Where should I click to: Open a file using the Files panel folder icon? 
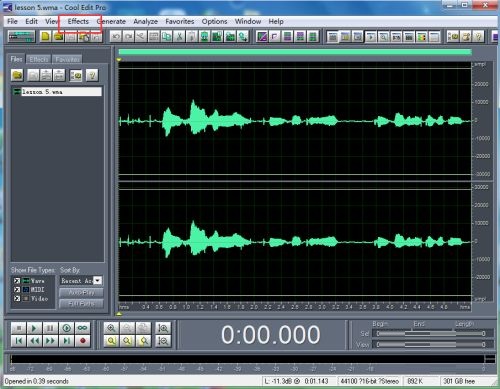point(17,75)
